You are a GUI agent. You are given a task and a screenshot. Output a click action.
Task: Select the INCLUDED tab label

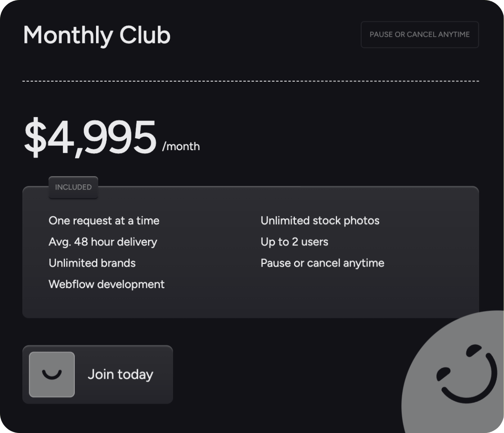(x=73, y=187)
